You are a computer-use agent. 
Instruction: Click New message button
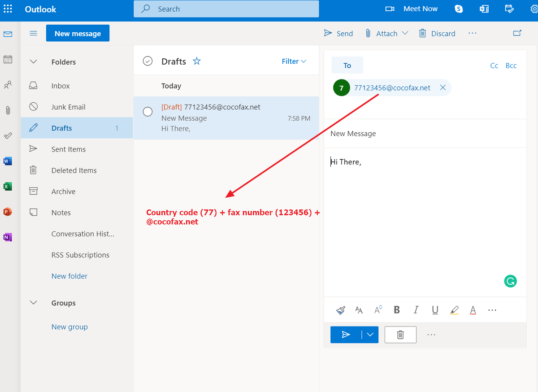click(78, 33)
